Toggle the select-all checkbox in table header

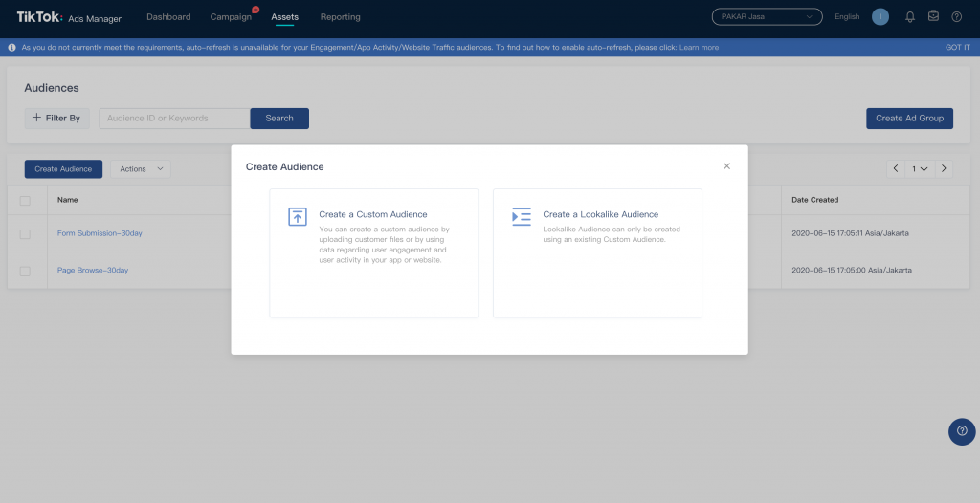(x=25, y=201)
